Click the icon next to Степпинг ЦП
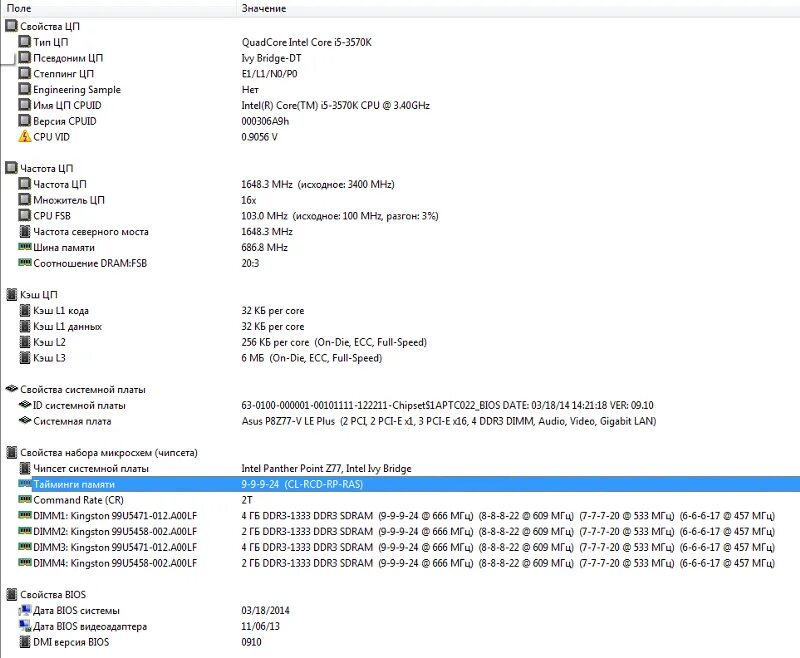This screenshot has height=658, width=800. click(x=24, y=73)
